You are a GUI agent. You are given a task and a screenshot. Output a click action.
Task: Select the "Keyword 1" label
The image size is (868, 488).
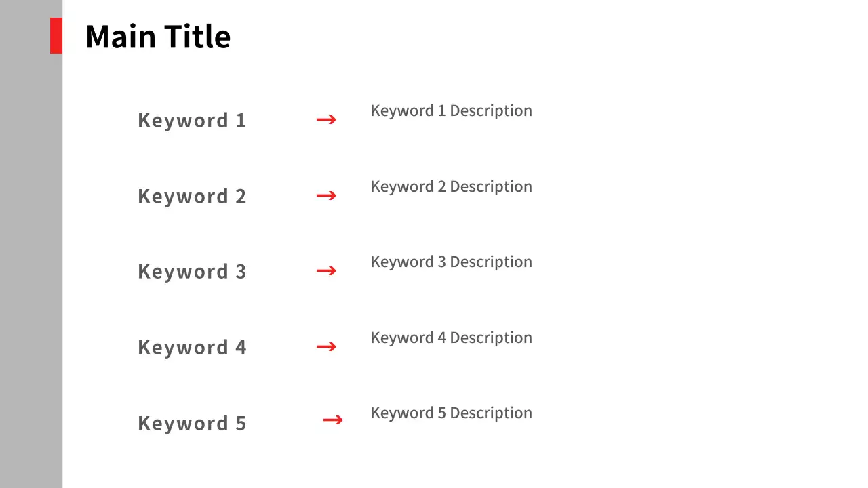point(192,121)
